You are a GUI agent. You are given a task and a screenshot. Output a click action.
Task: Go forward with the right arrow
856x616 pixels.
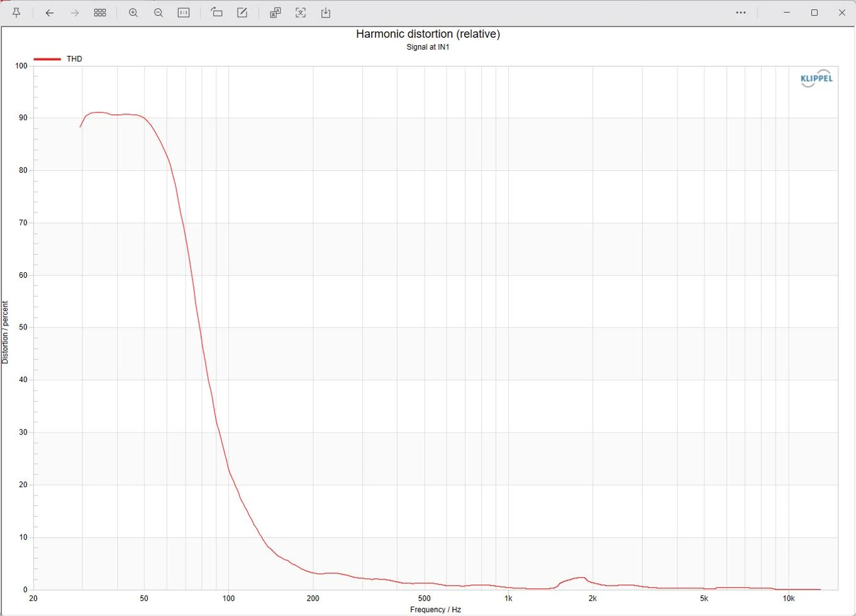[75, 13]
